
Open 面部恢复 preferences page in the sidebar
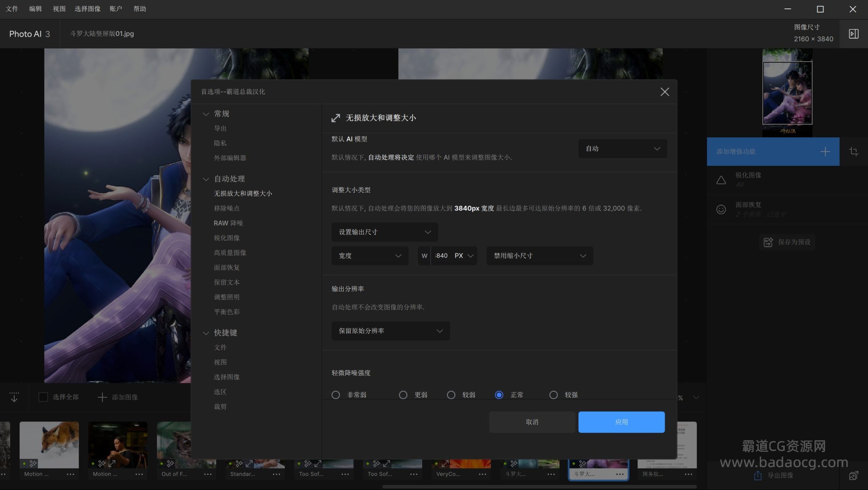[226, 268]
